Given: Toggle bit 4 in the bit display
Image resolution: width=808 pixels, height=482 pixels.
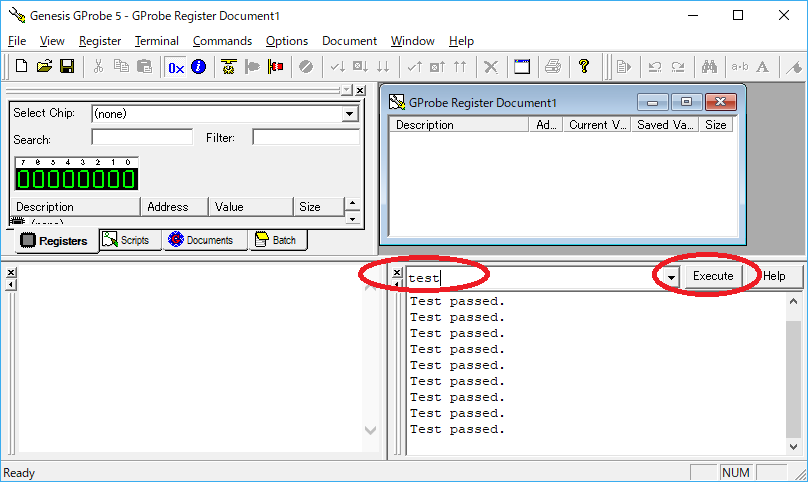Looking at the screenshot, I should (x=69, y=179).
